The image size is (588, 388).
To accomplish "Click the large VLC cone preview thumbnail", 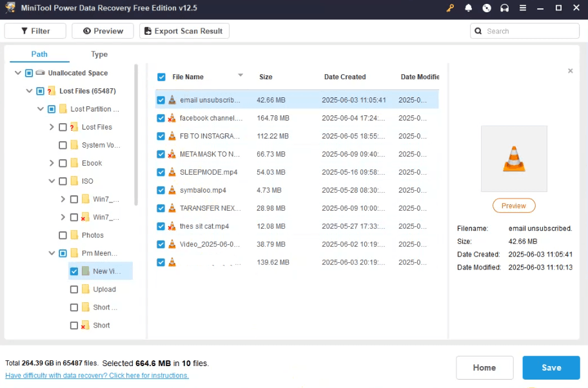I will tap(514, 159).
